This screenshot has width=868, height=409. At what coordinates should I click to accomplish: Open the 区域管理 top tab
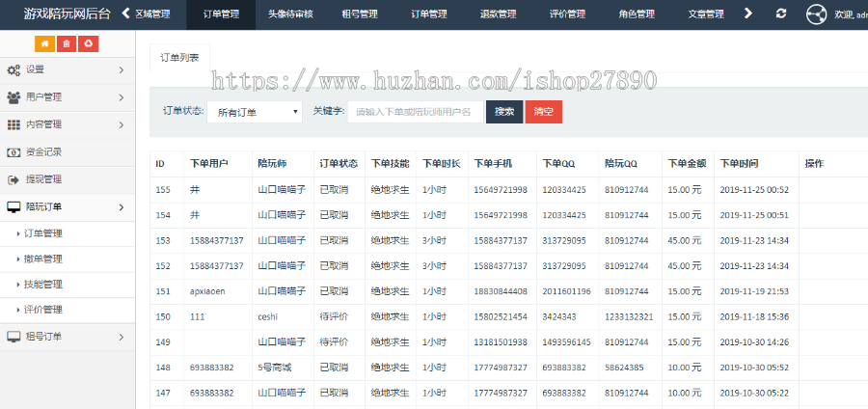click(152, 14)
